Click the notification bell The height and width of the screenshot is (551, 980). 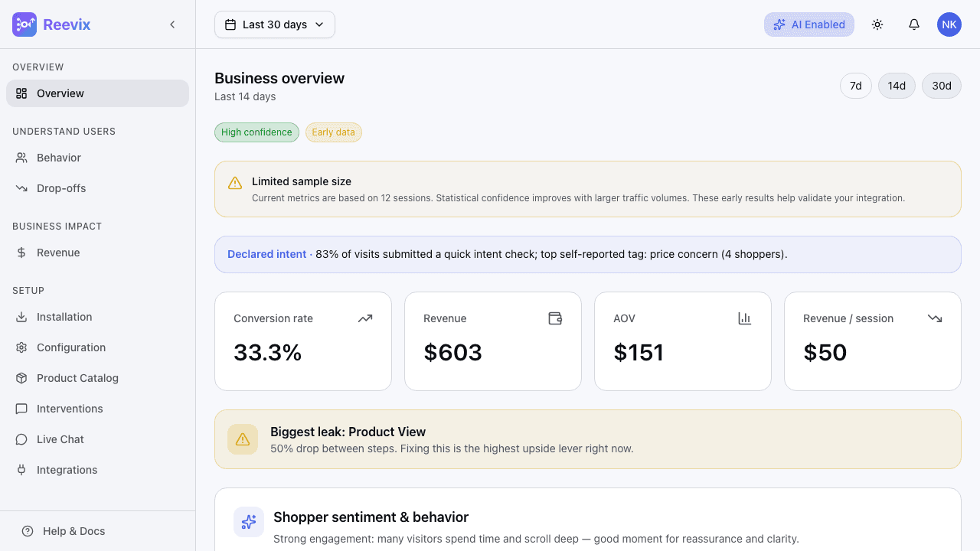914,24
